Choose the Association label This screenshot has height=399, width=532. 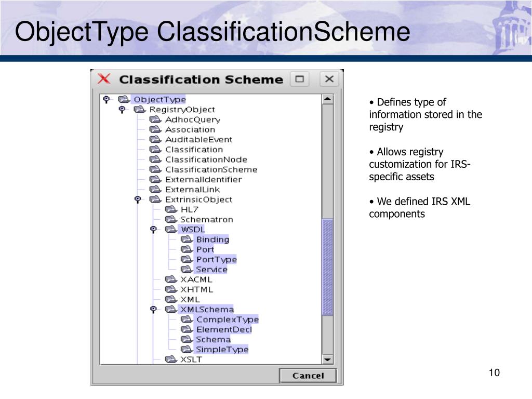(x=190, y=129)
